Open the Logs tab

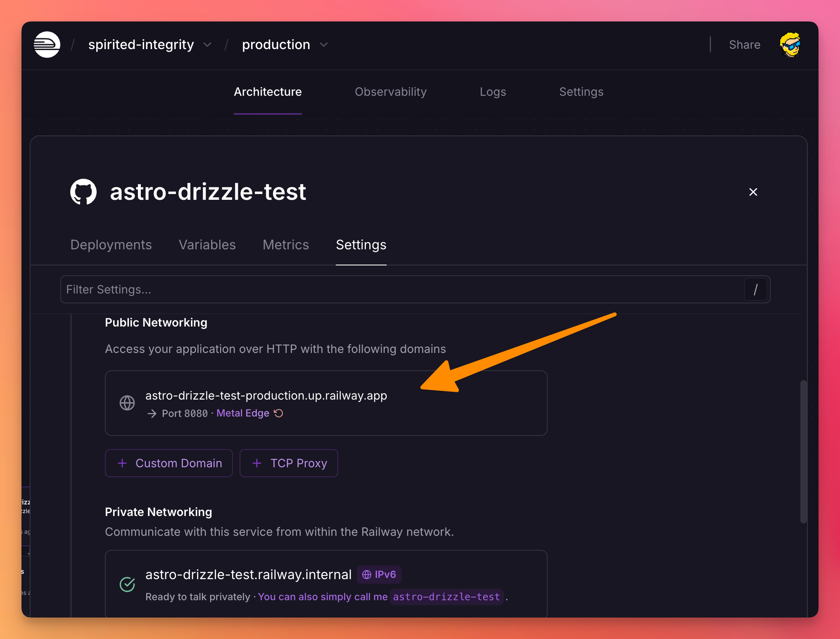pyautogui.click(x=493, y=92)
